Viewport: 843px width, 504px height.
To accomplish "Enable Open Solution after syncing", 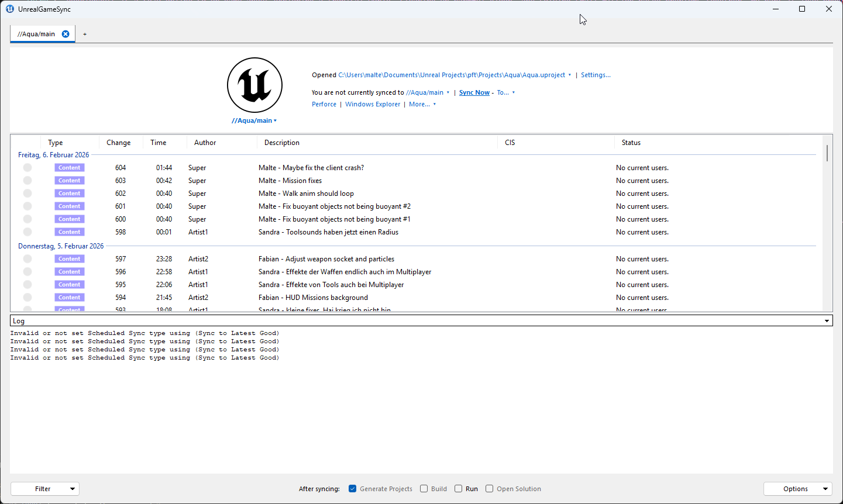I will click(x=490, y=489).
